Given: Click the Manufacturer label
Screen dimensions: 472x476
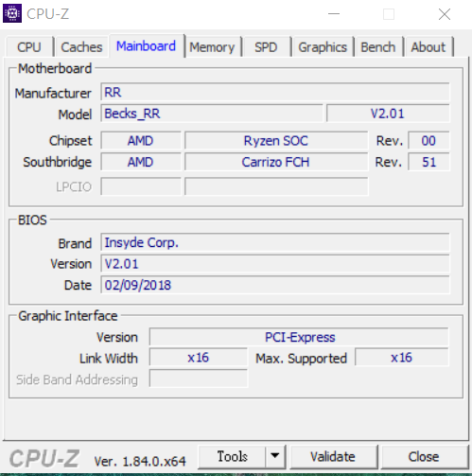Looking at the screenshot, I should [x=53, y=93].
